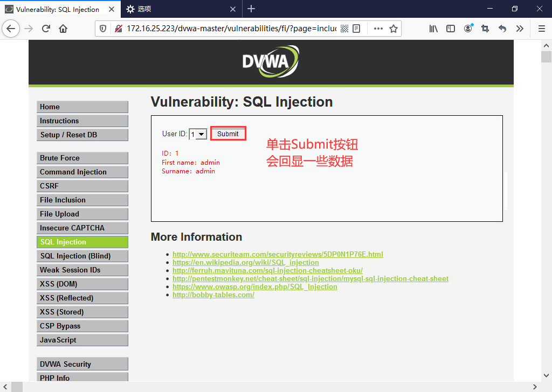Click the "More Information" heading
The width and height of the screenshot is (552, 392).
click(x=196, y=237)
